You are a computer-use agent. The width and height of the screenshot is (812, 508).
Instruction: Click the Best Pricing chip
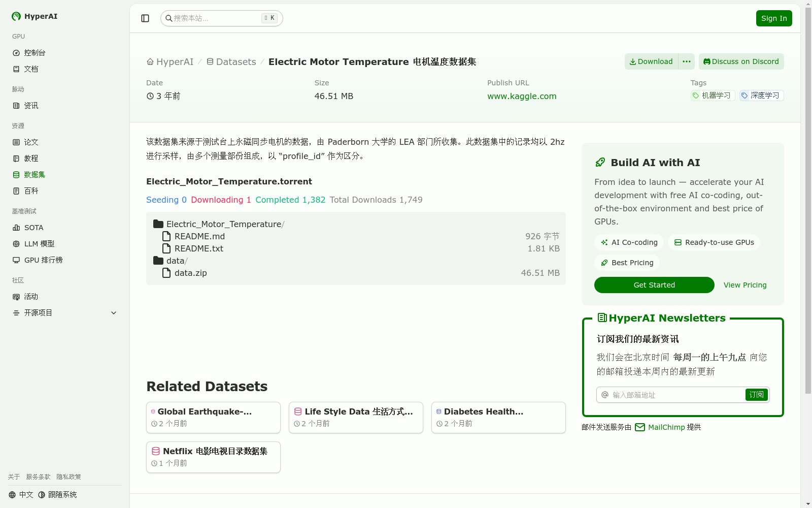click(x=627, y=263)
